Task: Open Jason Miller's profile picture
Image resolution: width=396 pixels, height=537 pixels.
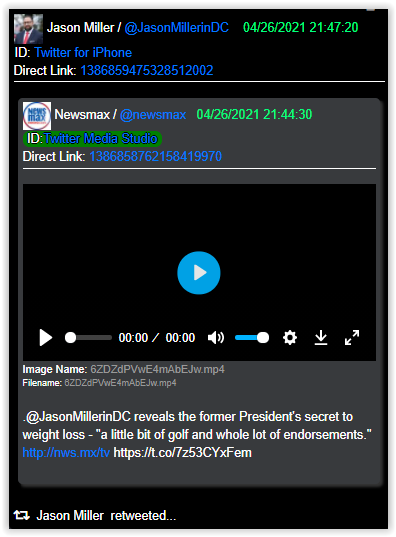Action: [28, 29]
